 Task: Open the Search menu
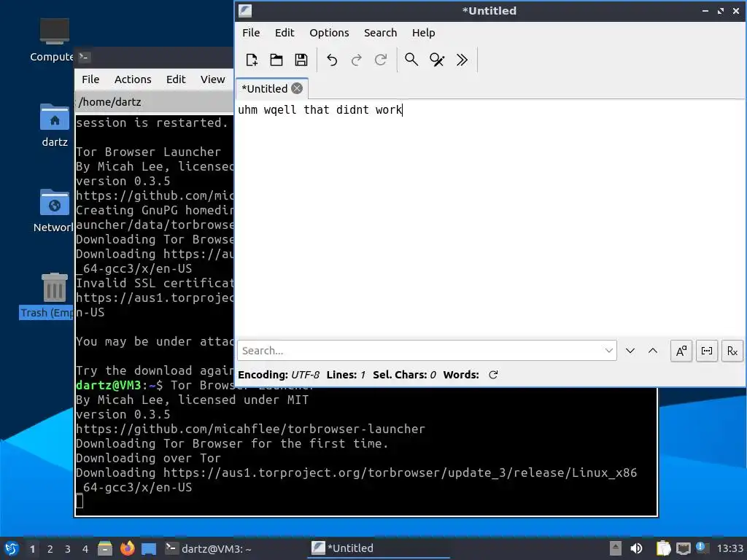click(380, 33)
